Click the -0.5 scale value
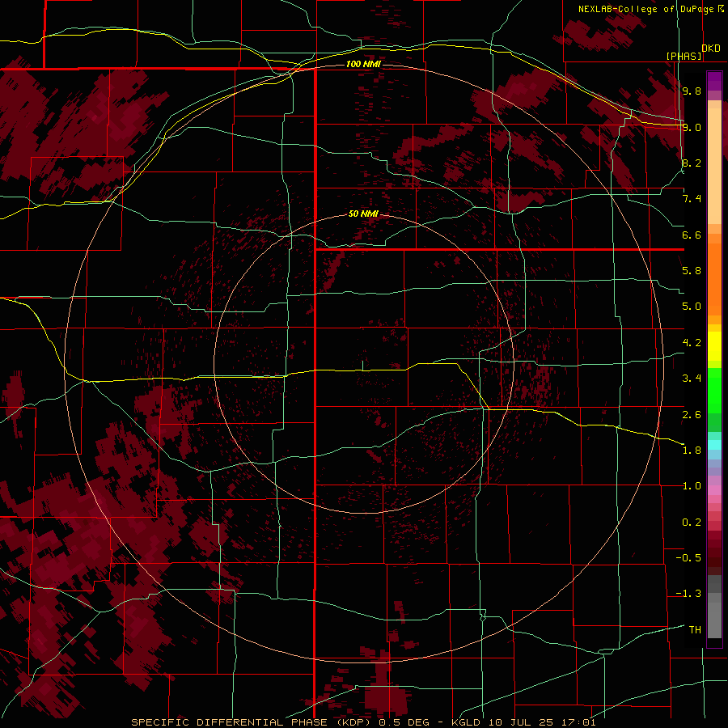 (688, 558)
